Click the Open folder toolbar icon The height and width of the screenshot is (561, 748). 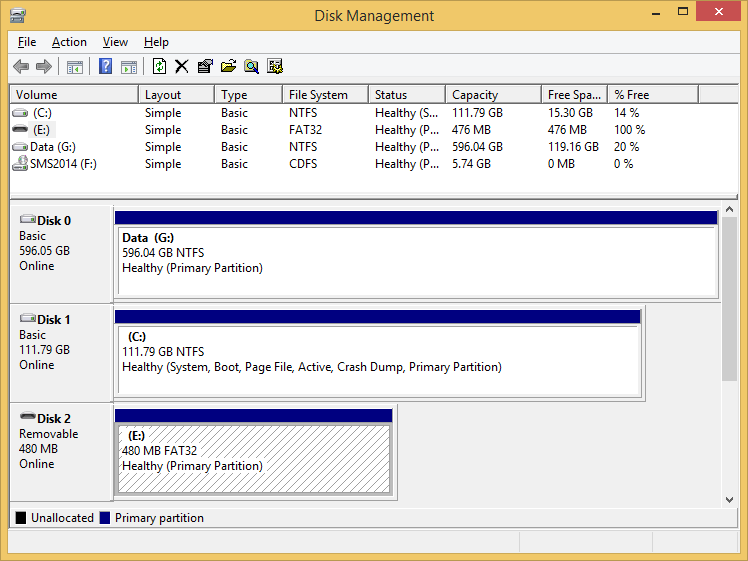[x=229, y=66]
